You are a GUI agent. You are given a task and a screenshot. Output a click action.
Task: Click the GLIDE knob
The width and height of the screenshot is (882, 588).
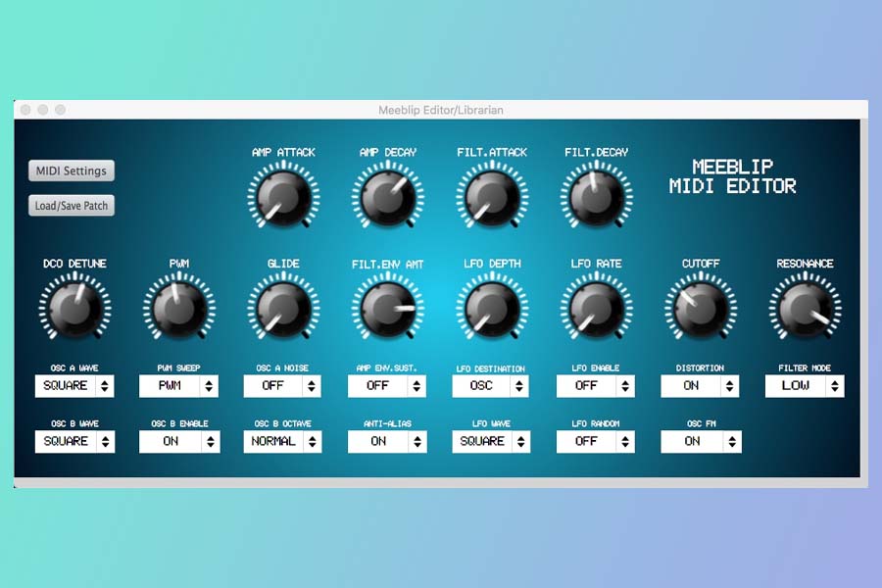pyautogui.click(x=282, y=308)
